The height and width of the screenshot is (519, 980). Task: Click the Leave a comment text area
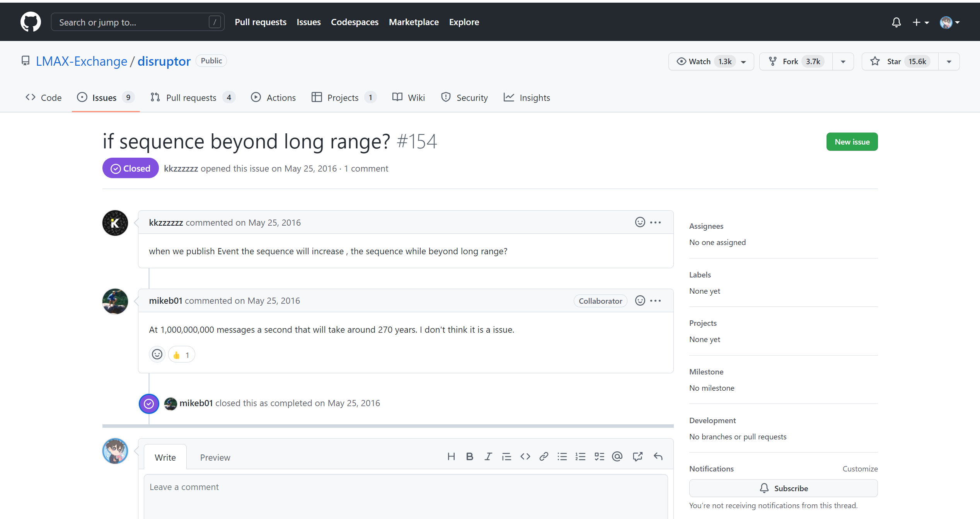pos(406,497)
